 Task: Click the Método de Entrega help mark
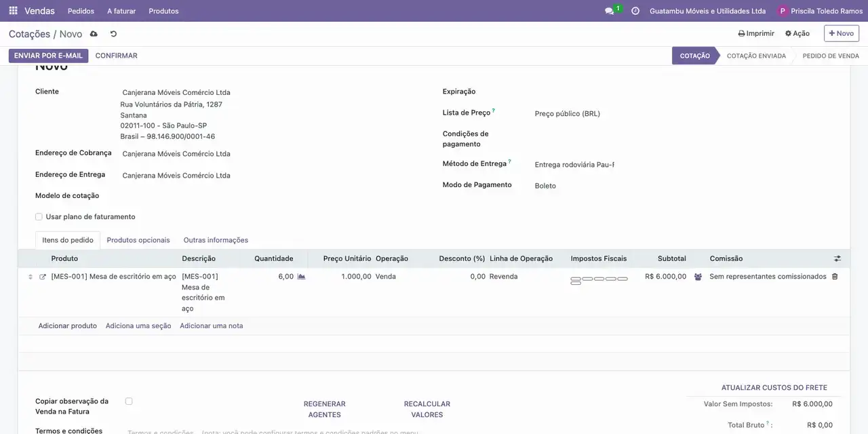(x=509, y=161)
